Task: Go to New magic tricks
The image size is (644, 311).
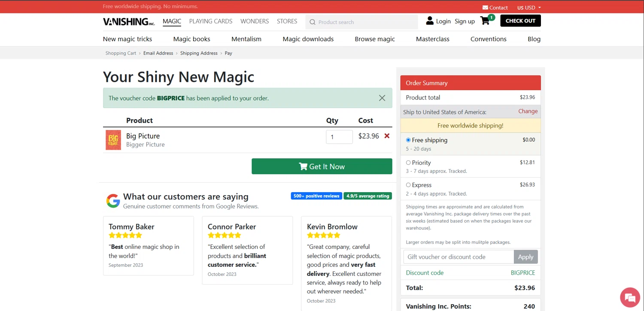Action: (x=128, y=39)
